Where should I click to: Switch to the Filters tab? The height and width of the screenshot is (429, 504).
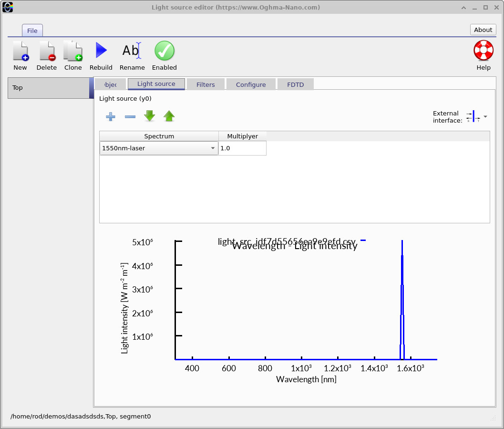206,84
